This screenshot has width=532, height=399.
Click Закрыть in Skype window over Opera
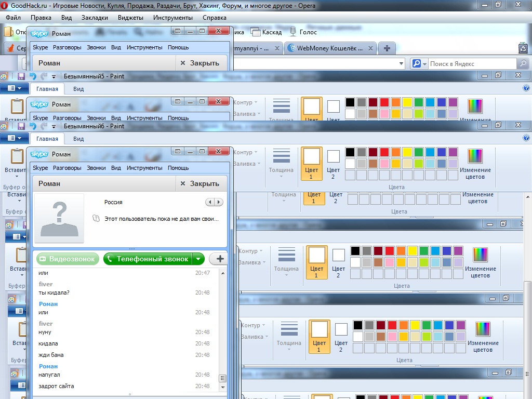pos(200,63)
